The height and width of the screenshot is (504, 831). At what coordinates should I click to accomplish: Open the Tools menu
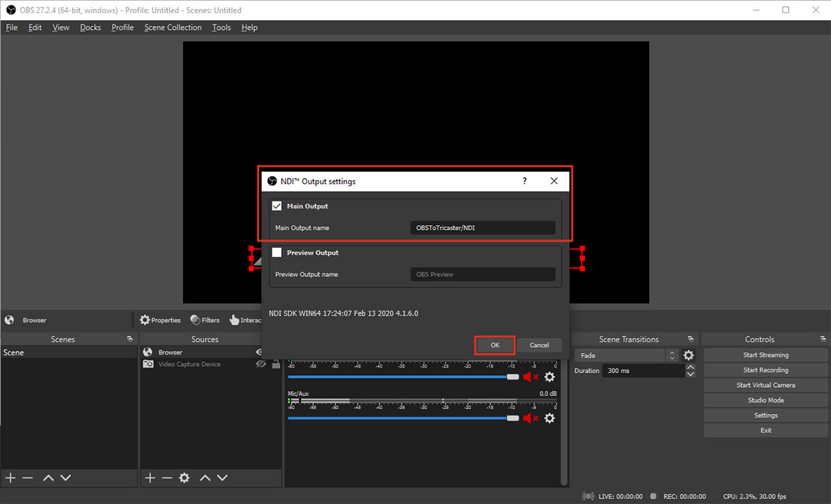point(222,28)
